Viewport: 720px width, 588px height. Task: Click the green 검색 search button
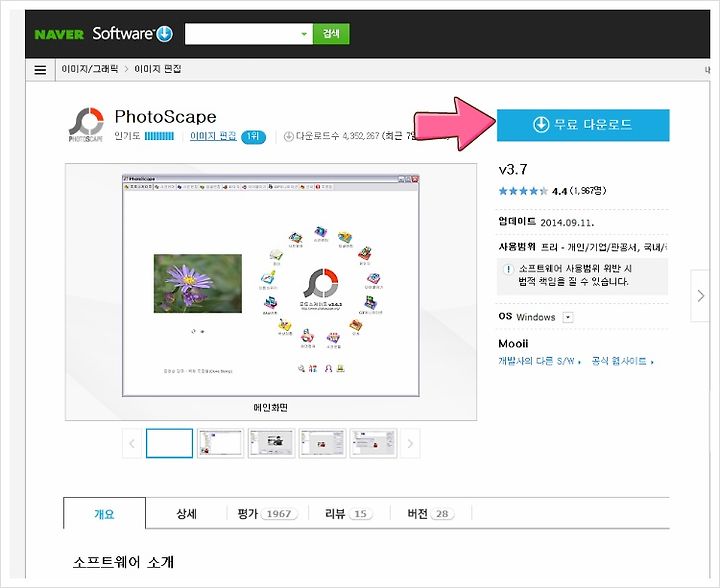(x=331, y=34)
